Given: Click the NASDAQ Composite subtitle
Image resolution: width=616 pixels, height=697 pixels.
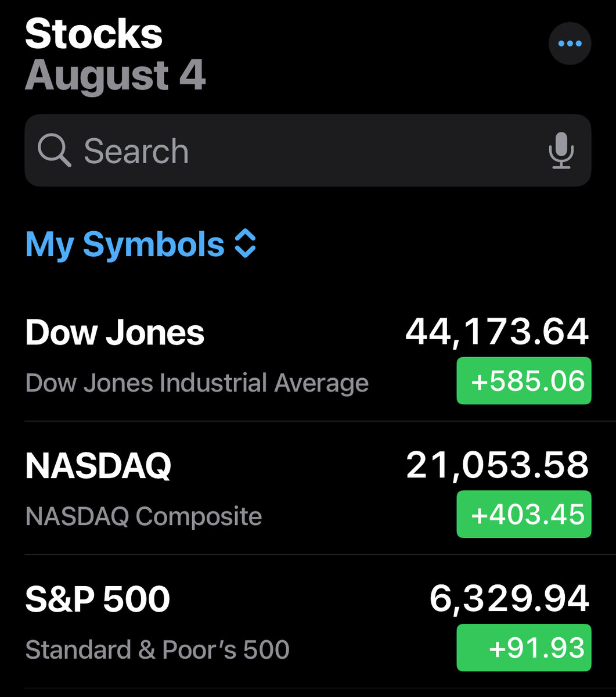Looking at the screenshot, I should (143, 516).
